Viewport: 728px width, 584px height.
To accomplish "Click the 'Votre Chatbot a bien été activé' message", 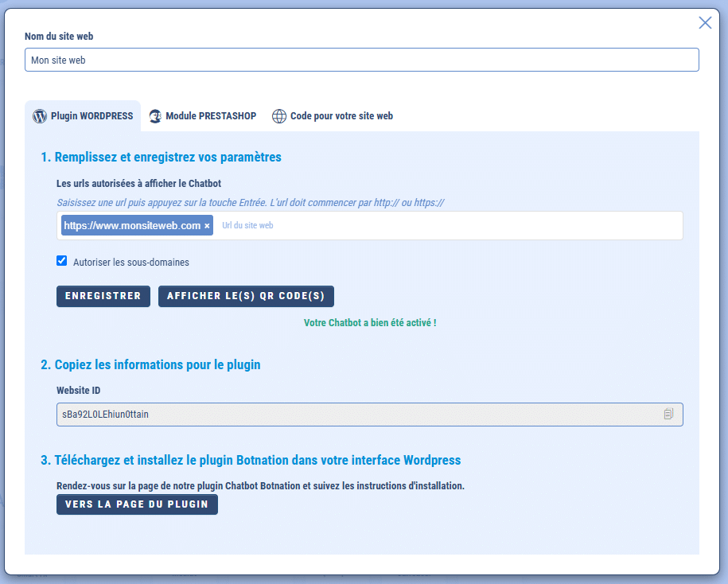I will pyautogui.click(x=370, y=324).
